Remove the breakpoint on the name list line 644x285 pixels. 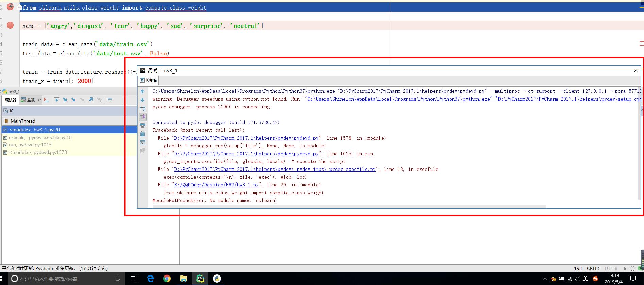[x=10, y=25]
